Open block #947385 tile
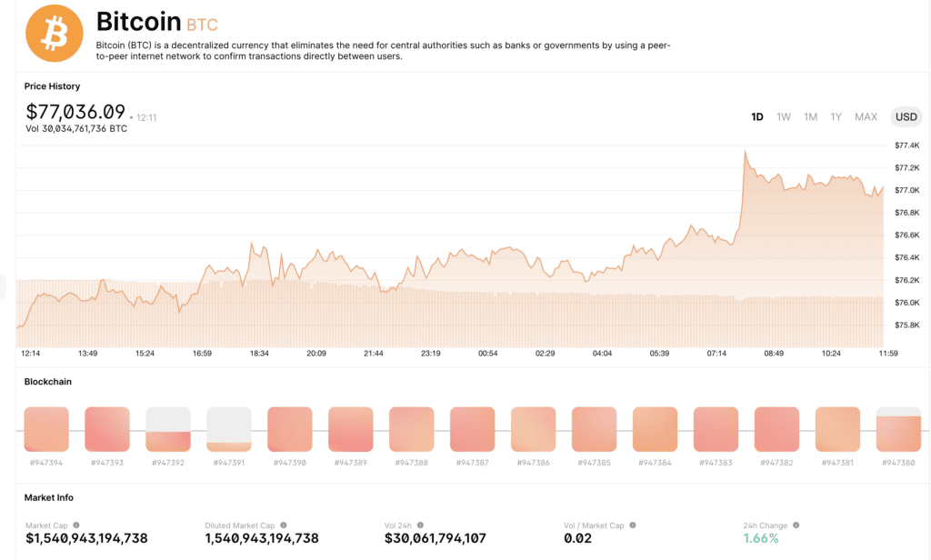Image resolution: width=931 pixels, height=560 pixels. point(595,429)
